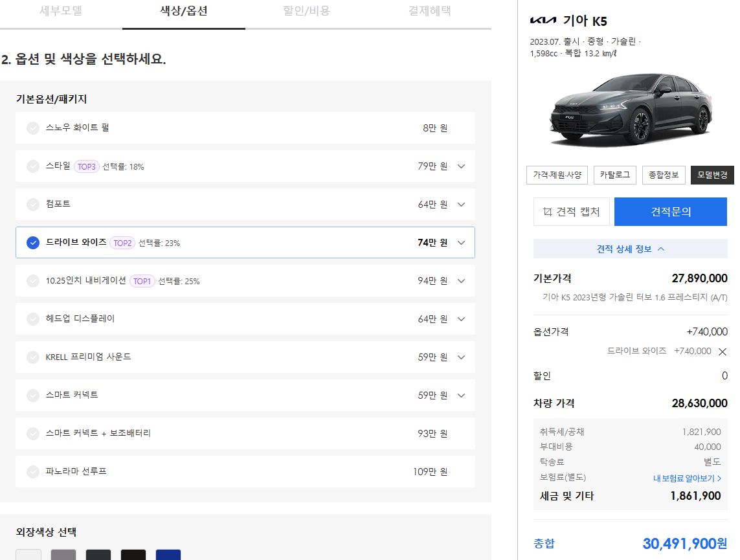Click 취득세/공채 1,821,900 amount

[x=701, y=432]
